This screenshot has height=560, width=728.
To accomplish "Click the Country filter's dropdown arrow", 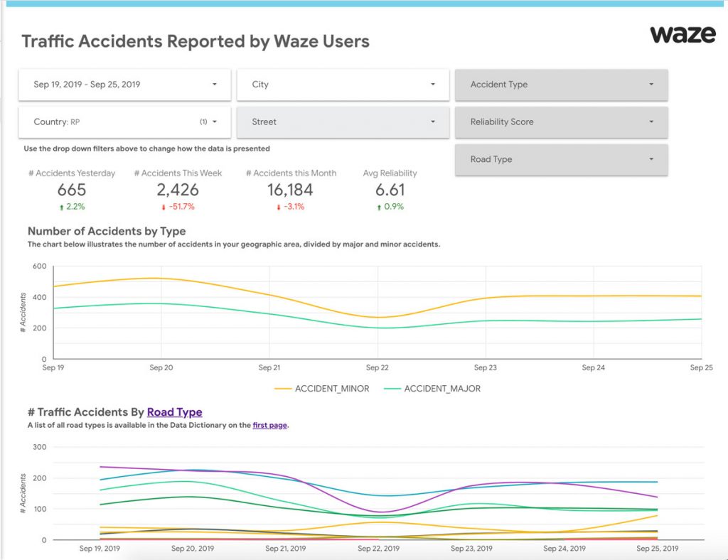I will 215,122.
